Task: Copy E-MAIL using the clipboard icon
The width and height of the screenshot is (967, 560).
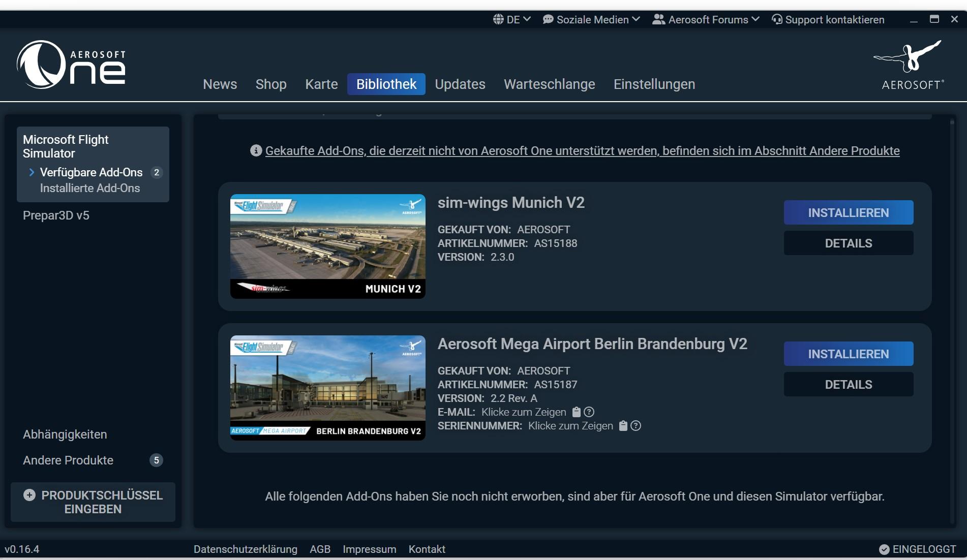Action: 577,412
